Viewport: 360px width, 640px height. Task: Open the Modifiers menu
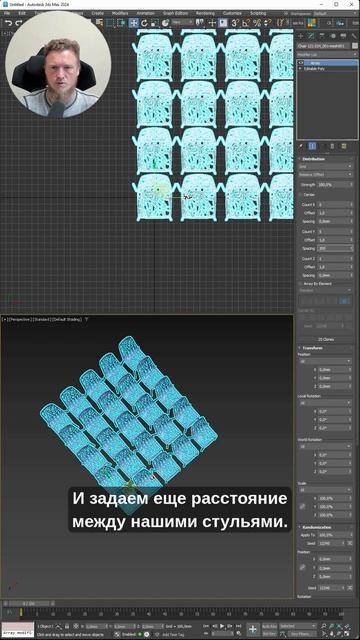coord(120,13)
